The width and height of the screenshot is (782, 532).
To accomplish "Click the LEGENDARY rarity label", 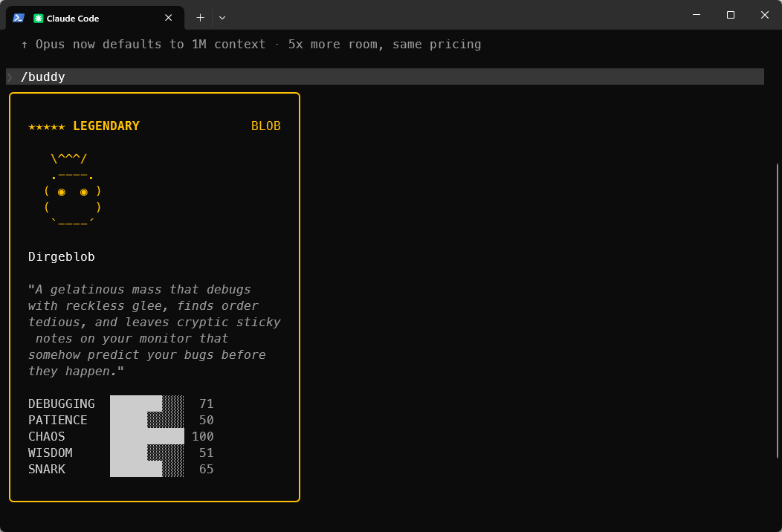I will point(106,126).
